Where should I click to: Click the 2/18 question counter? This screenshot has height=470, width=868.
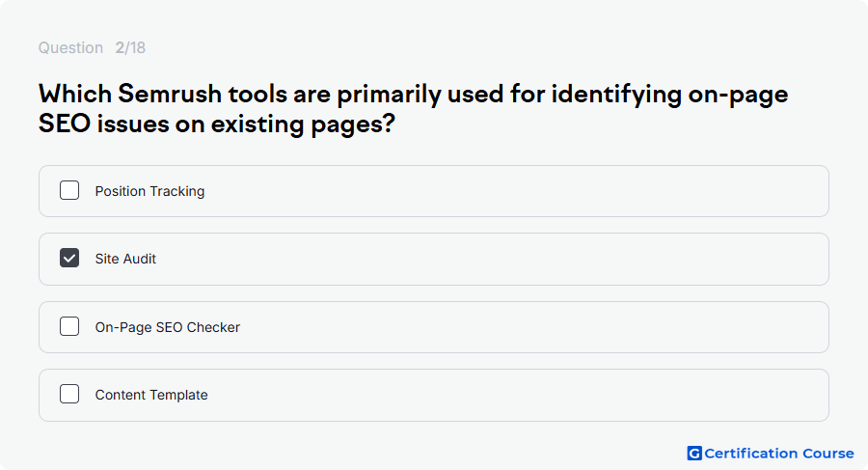tap(130, 47)
